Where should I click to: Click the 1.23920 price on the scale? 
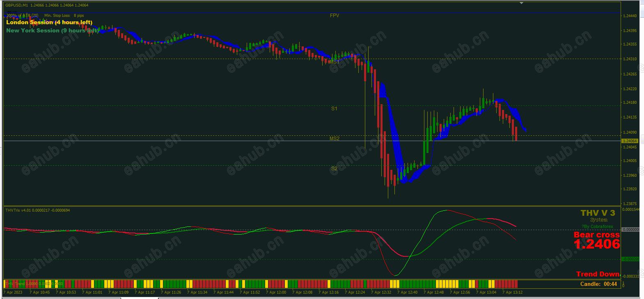tap(630, 189)
